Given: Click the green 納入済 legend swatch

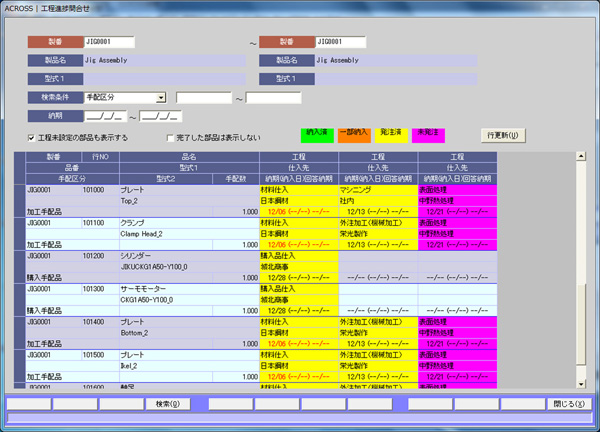Looking at the screenshot, I should [317, 135].
